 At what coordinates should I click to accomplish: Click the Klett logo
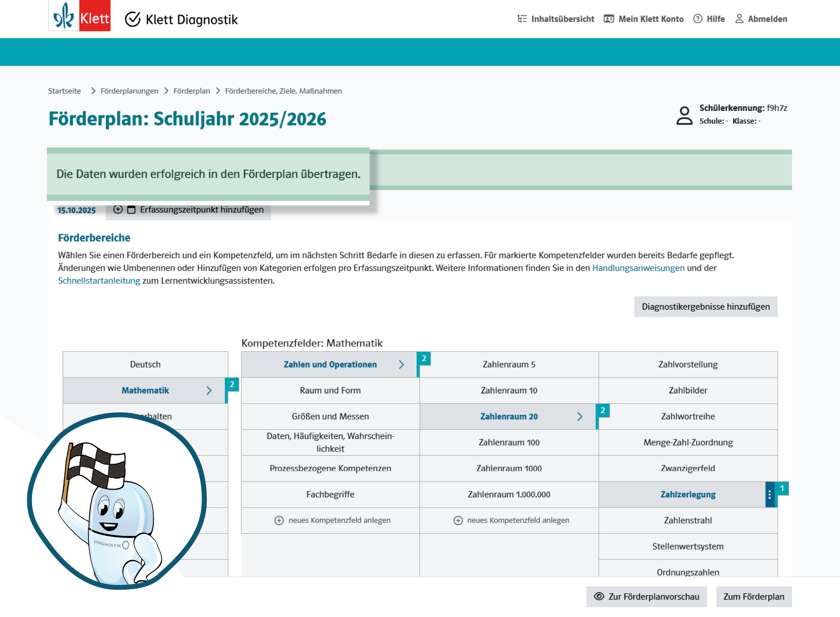(x=79, y=16)
